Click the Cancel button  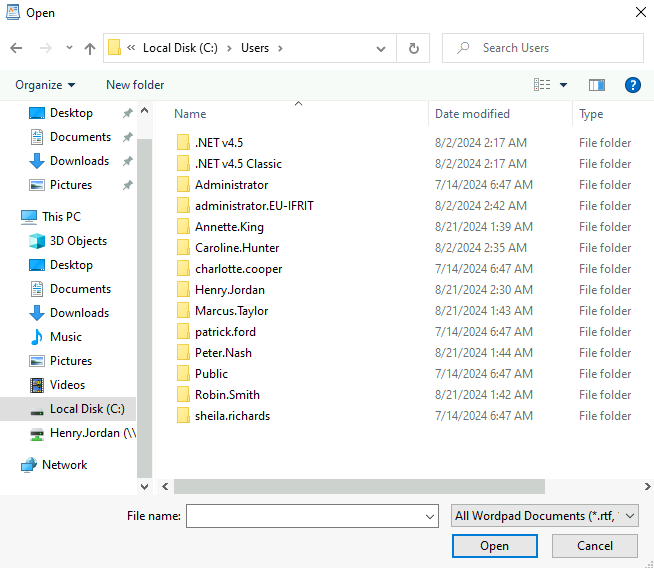594,546
